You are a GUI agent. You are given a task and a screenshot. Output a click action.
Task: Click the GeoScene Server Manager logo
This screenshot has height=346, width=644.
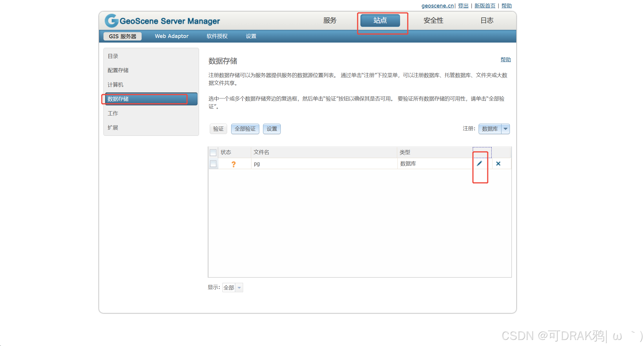tap(163, 21)
